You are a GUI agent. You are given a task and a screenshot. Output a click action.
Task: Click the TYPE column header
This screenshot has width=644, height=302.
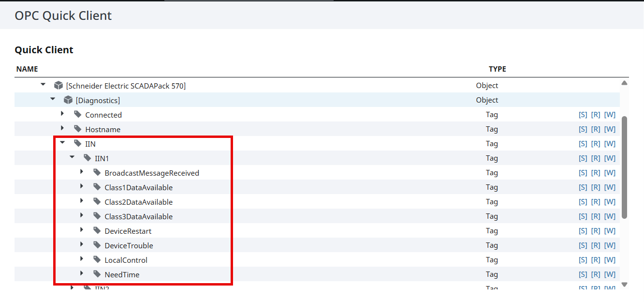pyautogui.click(x=498, y=69)
